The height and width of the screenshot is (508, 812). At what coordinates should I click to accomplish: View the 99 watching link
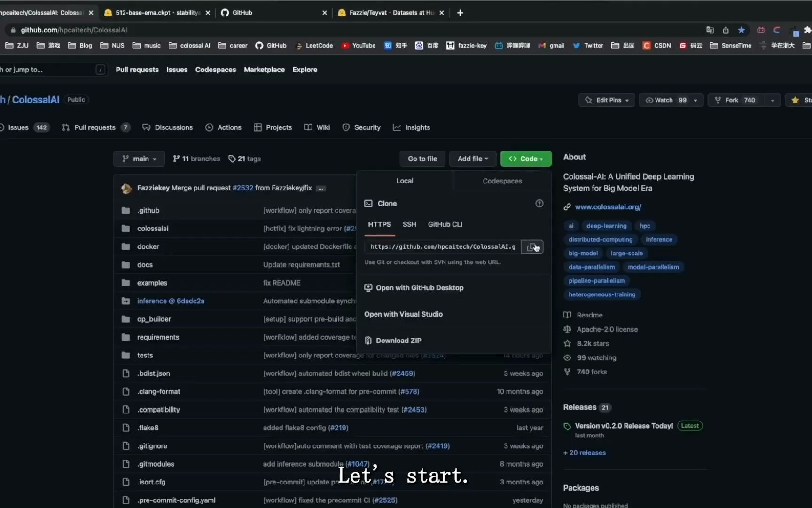point(596,357)
